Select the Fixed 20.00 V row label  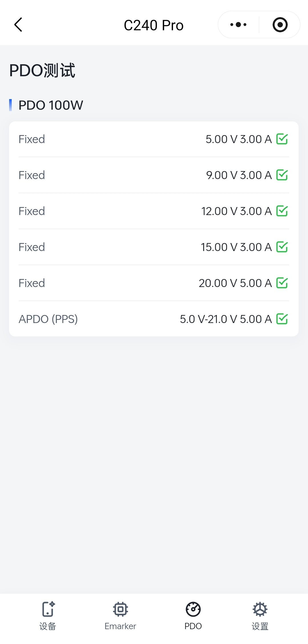click(32, 283)
